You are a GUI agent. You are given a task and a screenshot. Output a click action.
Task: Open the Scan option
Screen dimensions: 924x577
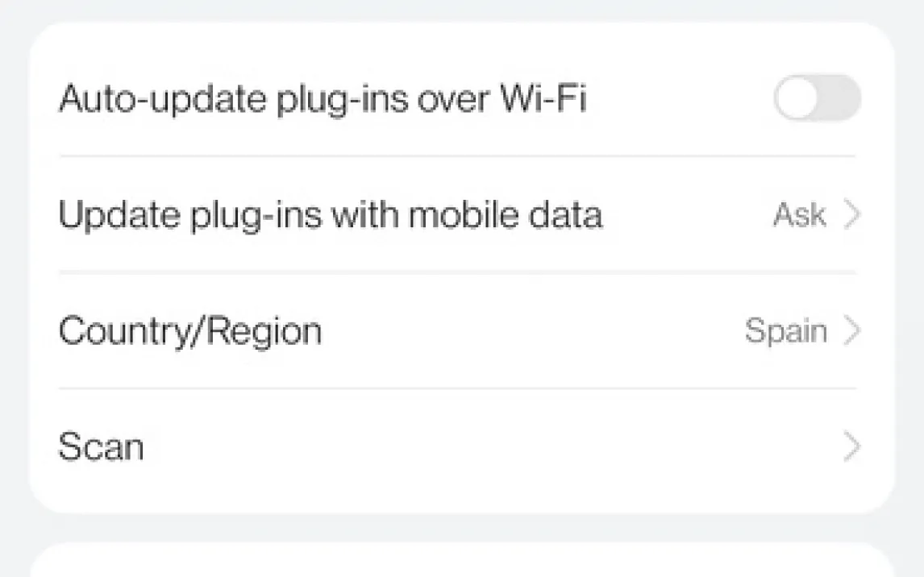click(x=102, y=447)
